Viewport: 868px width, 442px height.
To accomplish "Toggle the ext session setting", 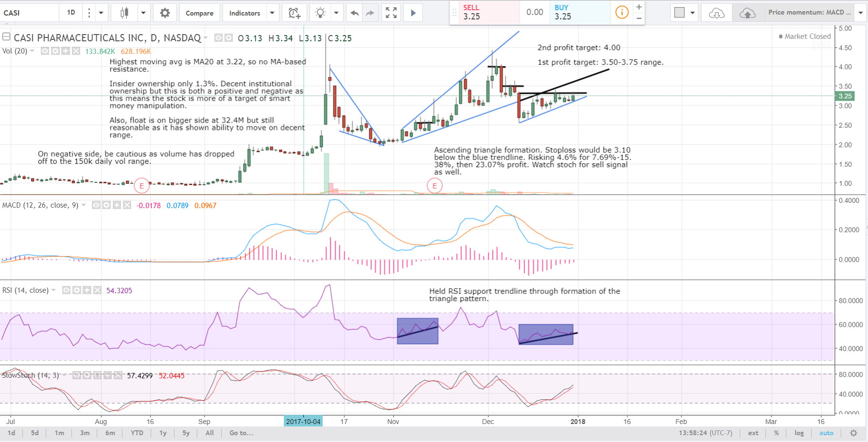I will click(753, 433).
